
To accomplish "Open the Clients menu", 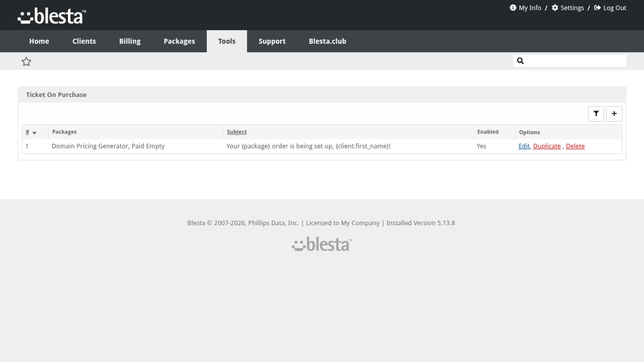I will pyautogui.click(x=84, y=41).
